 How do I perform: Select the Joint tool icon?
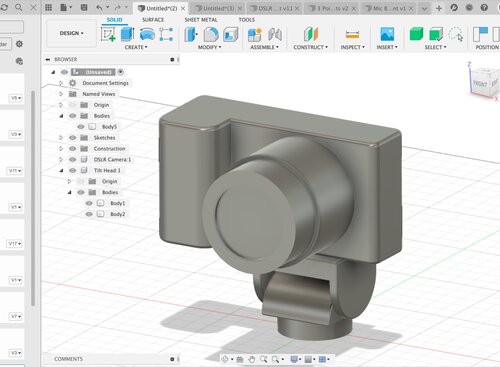click(x=275, y=34)
